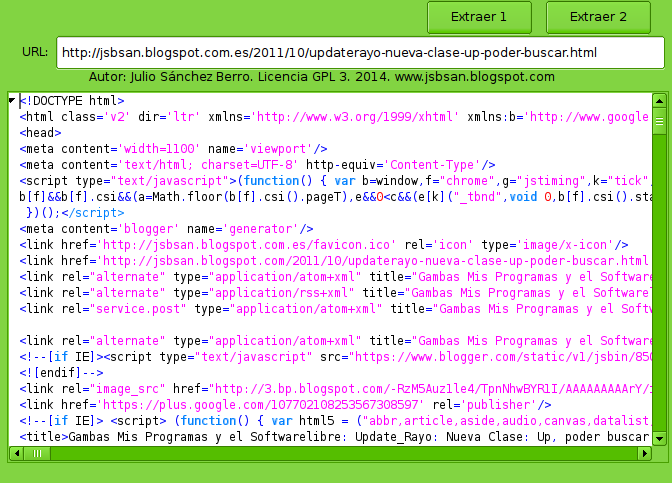This screenshot has width=672, height=483.
Task: Click the horizontal scrollbar thumb handle
Action: click(37, 453)
